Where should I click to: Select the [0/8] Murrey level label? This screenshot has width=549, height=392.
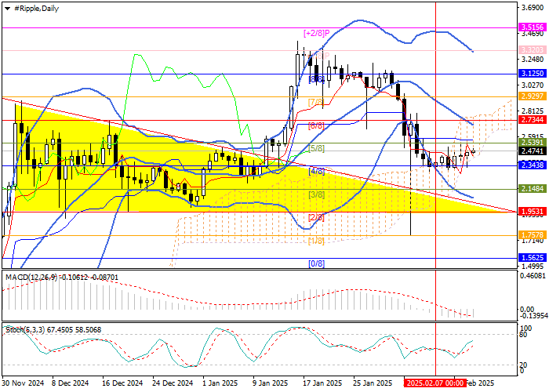[x=316, y=264]
